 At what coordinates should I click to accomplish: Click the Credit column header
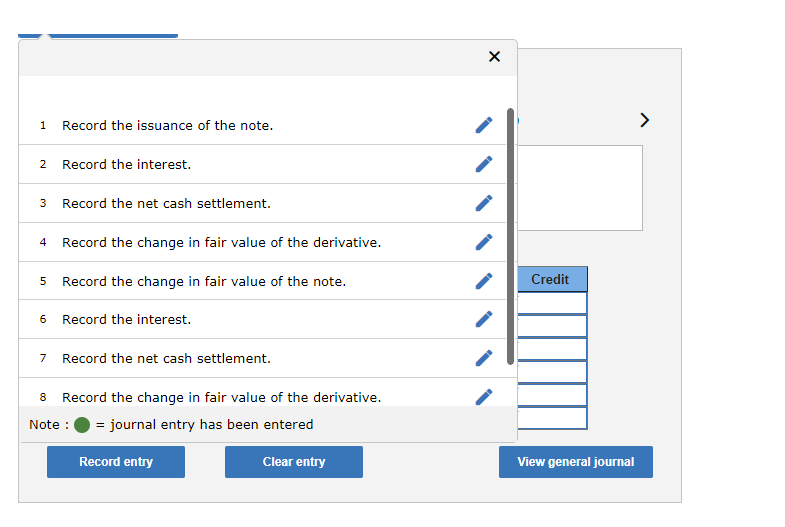click(x=551, y=279)
